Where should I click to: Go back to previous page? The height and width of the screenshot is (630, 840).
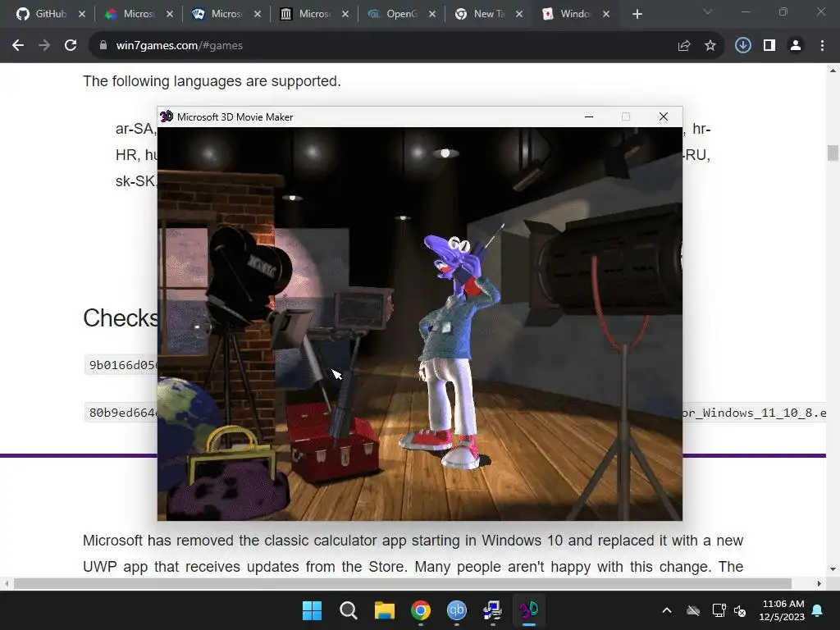18,46
